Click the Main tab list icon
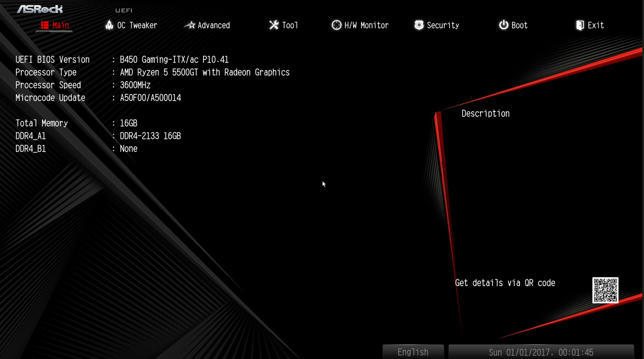 click(45, 25)
